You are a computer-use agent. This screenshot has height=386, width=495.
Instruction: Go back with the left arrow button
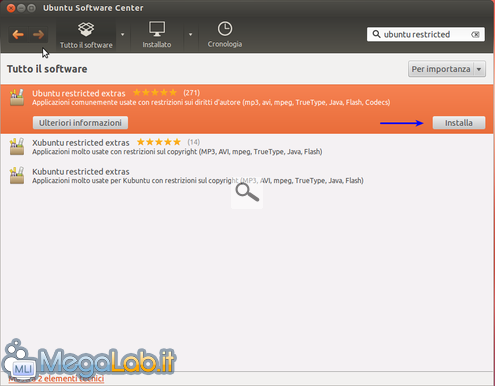click(x=18, y=34)
